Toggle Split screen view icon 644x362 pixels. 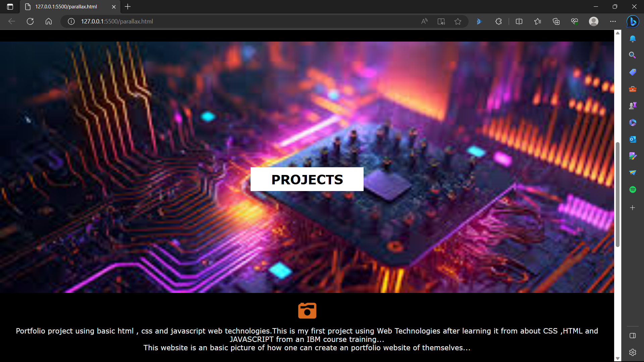[x=519, y=21]
